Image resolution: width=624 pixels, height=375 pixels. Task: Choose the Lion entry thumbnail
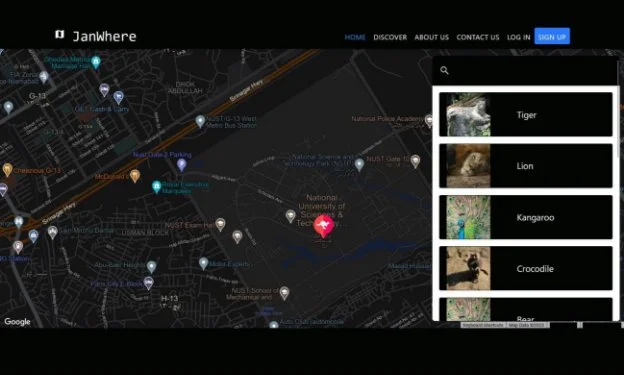pos(468,166)
